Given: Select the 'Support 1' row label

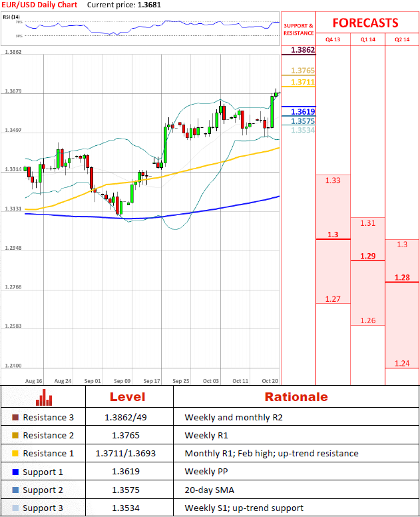Looking at the screenshot, I should tap(43, 472).
